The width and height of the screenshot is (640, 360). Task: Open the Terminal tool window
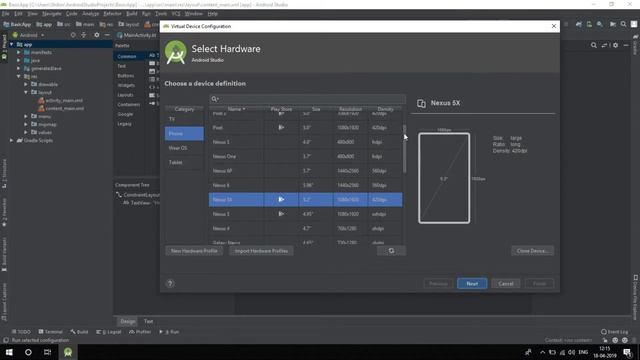click(x=50, y=332)
